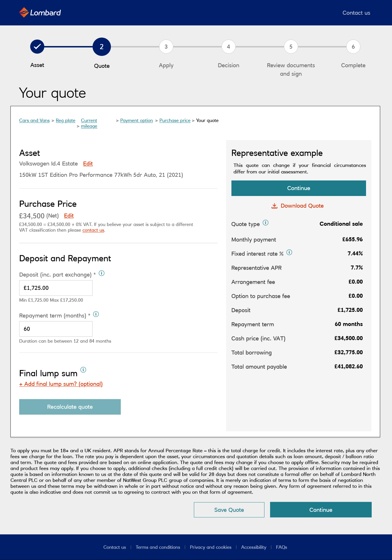Image resolution: width=392 pixels, height=560 pixels.
Task: Edit the purchase price
Action: (x=69, y=216)
